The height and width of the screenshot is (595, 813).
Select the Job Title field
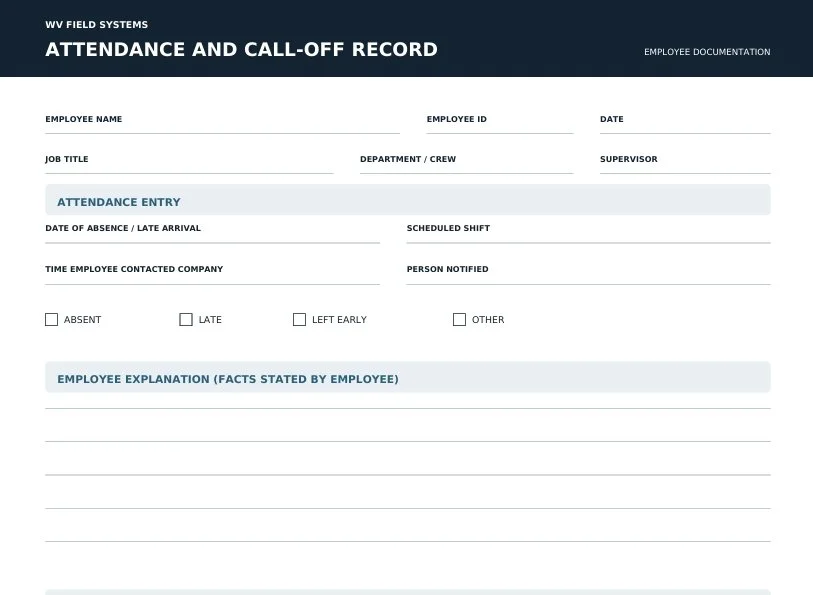point(189,164)
